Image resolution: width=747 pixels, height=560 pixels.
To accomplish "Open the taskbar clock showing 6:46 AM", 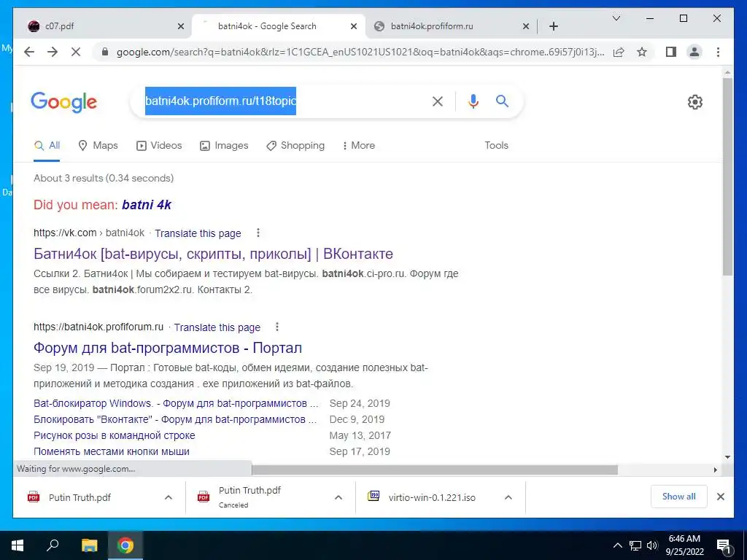I will coord(684,545).
